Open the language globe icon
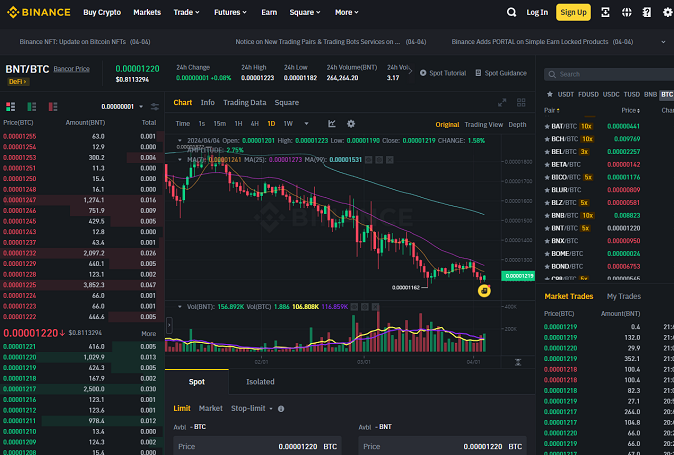The height and width of the screenshot is (455, 674). [x=626, y=12]
